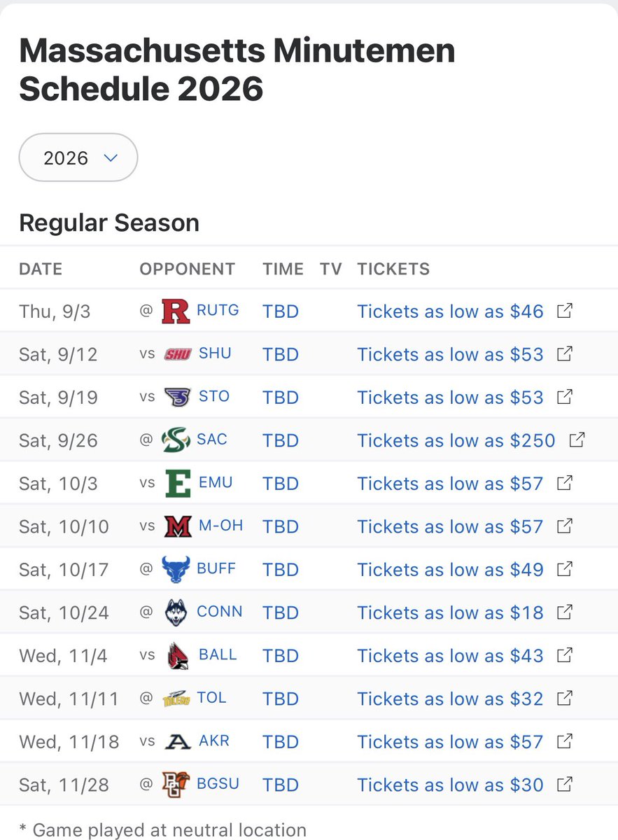Click the Ball State cardinal logo

coord(178,656)
